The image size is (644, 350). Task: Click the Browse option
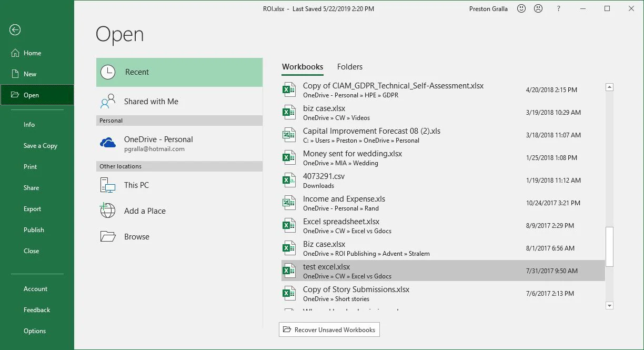coord(179,236)
